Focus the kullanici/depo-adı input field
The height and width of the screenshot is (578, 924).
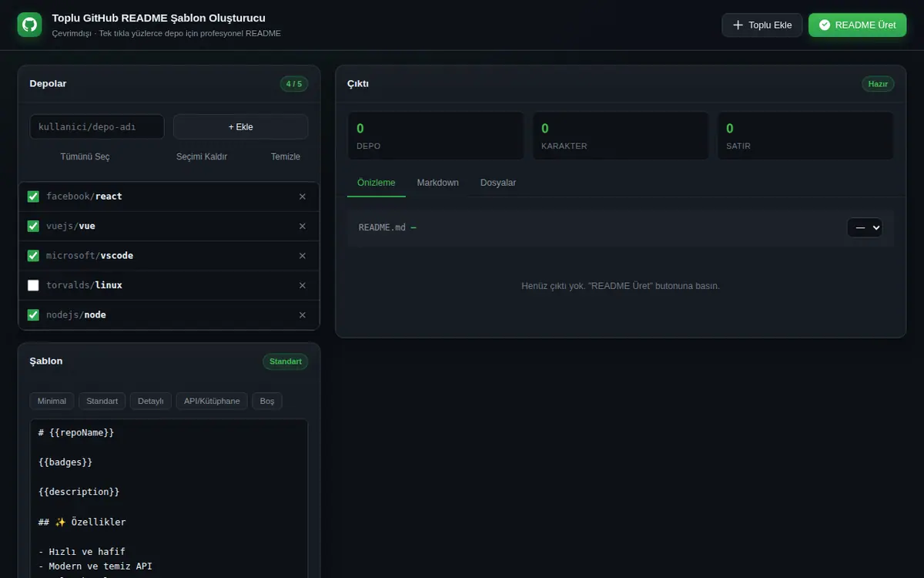click(x=97, y=127)
